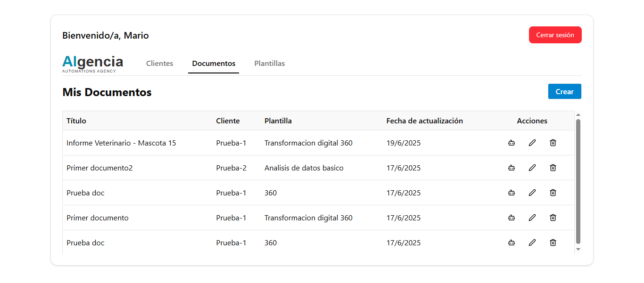
Task: Click the robot AI icon for Informe Veterinario
Action: (512, 143)
